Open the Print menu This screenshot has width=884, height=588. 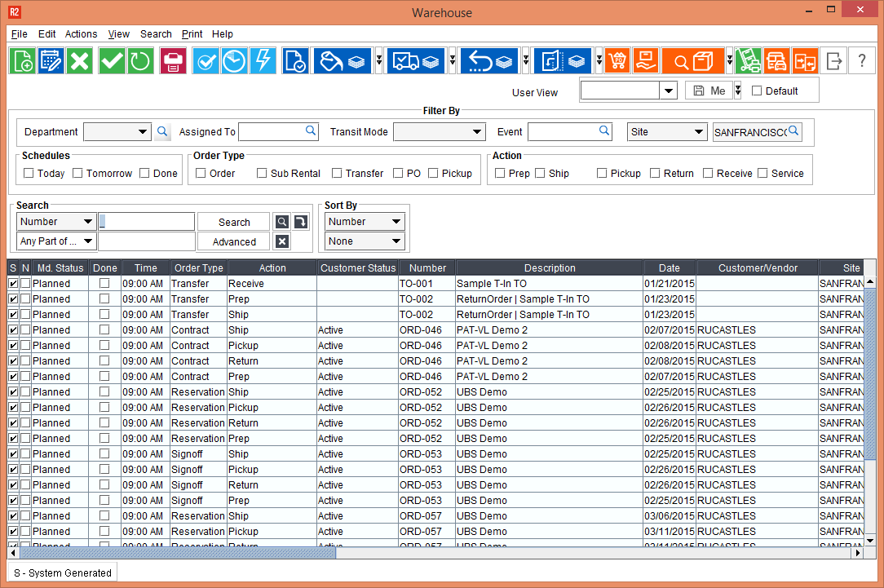tap(192, 34)
